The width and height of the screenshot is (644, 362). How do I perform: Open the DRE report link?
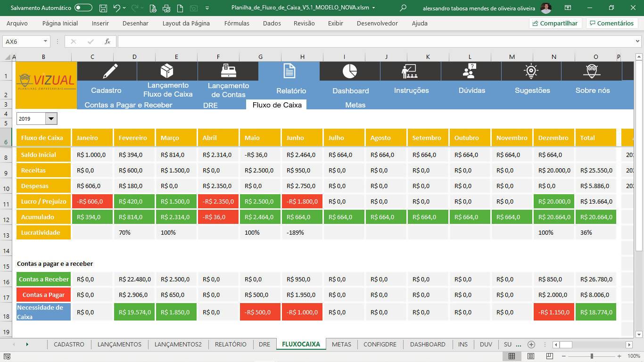pyautogui.click(x=210, y=105)
